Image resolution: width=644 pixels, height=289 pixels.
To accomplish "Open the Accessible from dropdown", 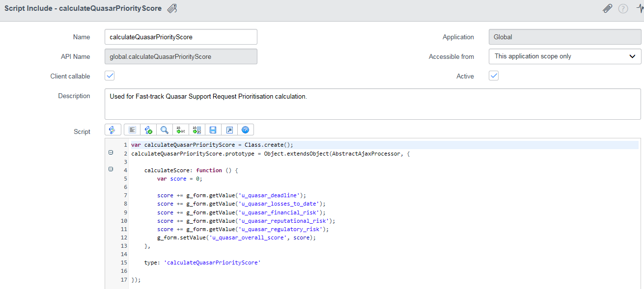I will coord(565,56).
